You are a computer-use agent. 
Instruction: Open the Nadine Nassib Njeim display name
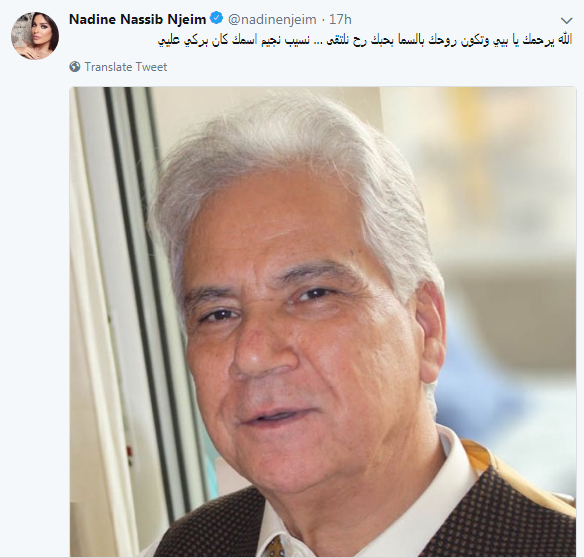[x=137, y=19]
